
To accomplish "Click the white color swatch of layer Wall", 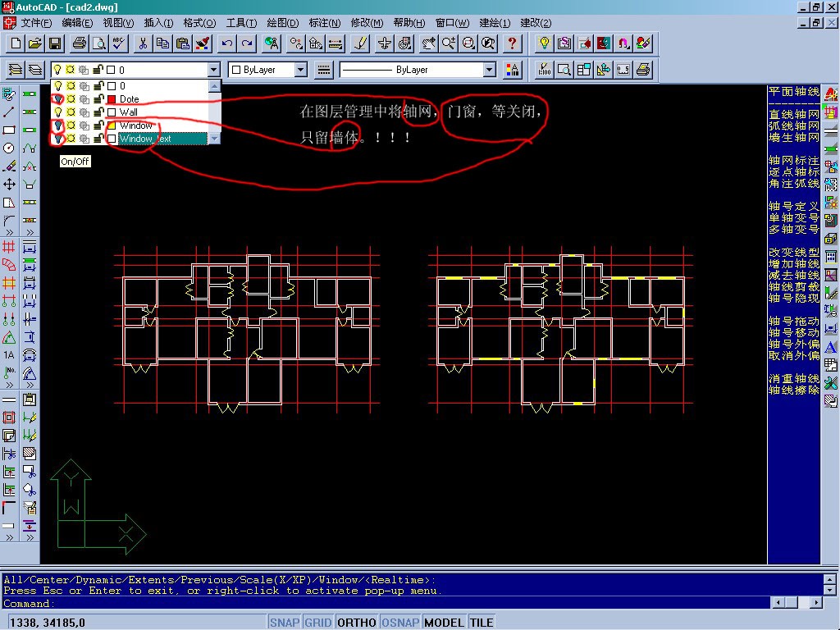I will tap(112, 112).
